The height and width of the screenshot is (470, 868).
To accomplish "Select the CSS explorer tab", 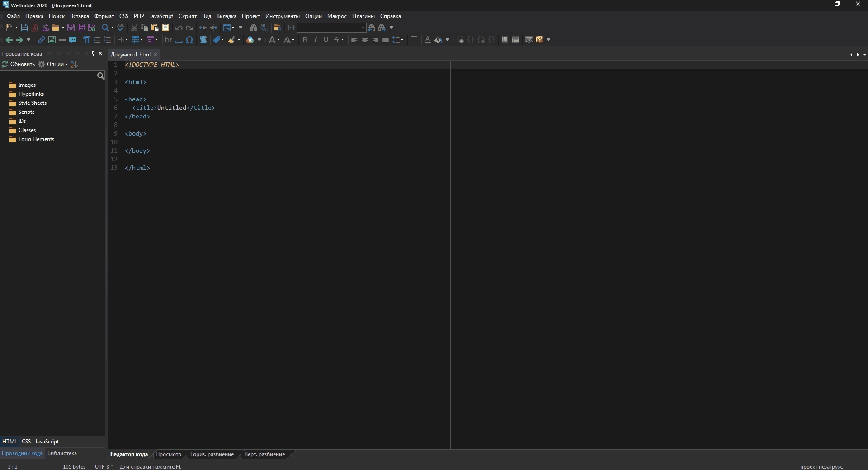I will (26, 442).
